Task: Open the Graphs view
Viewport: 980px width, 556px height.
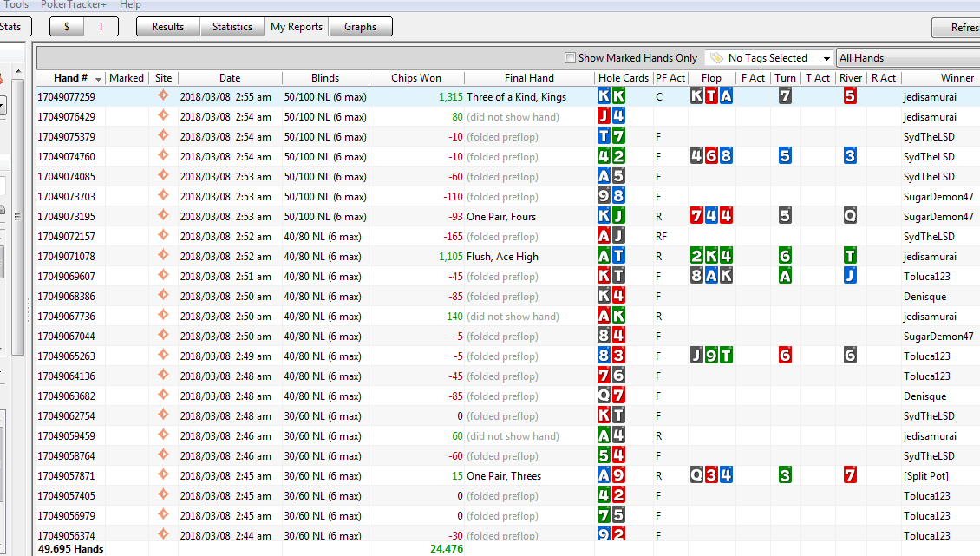Action: (x=361, y=26)
